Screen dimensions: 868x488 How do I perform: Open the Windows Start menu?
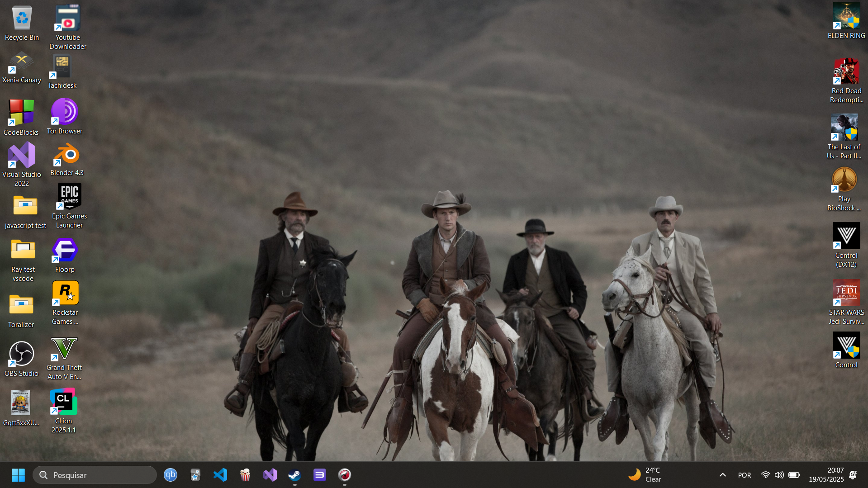(18, 475)
